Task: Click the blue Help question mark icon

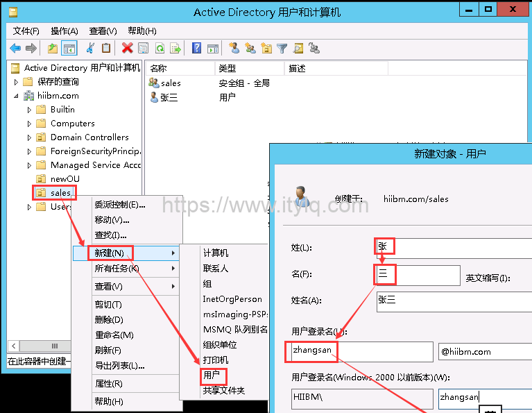Action: [x=196, y=48]
